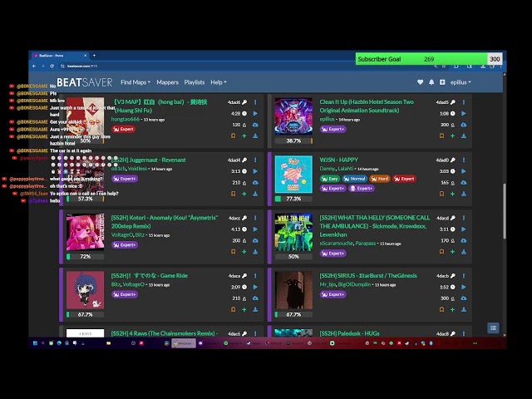Viewport: 532px width, 399px height.
Task: Open the Mappers page
Action: (167, 82)
